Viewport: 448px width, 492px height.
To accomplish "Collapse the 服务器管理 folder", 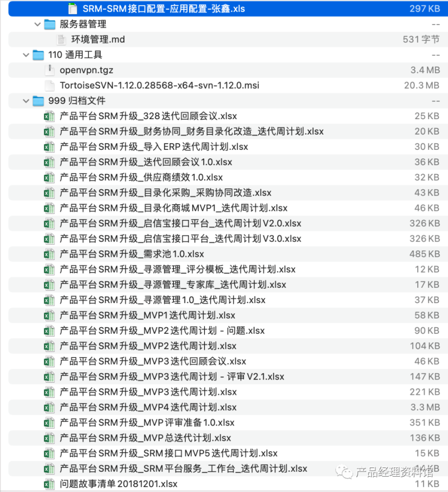I will pyautogui.click(x=37, y=24).
